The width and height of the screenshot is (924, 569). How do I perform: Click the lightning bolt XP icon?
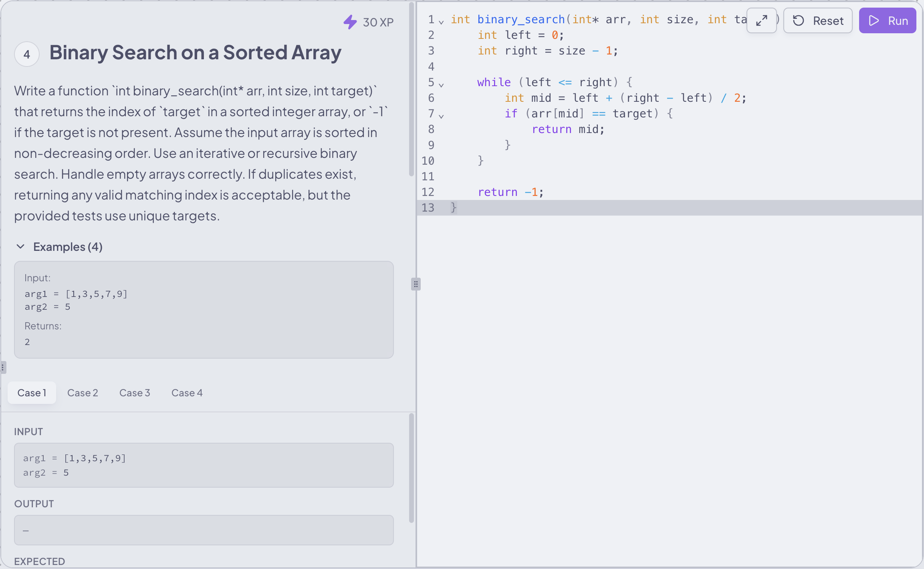pyautogui.click(x=350, y=22)
